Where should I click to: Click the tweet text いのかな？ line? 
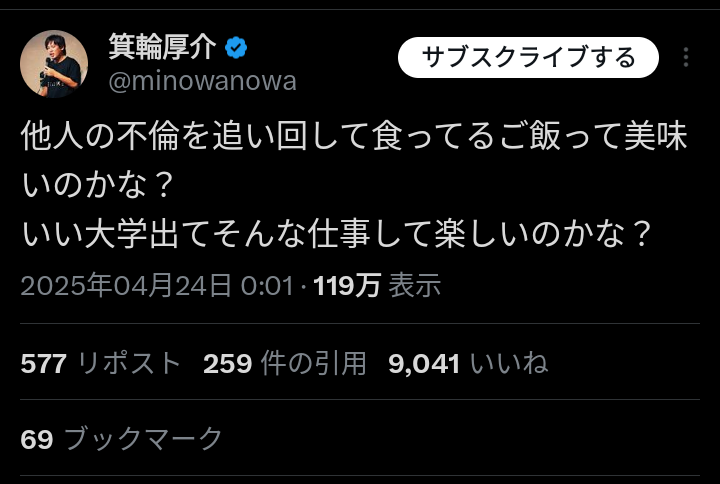pos(97,185)
